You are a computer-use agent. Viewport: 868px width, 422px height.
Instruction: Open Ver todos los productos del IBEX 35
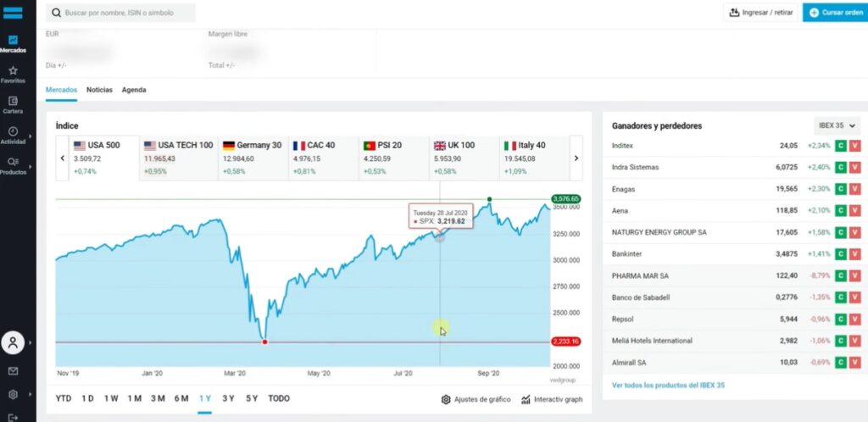(668, 385)
